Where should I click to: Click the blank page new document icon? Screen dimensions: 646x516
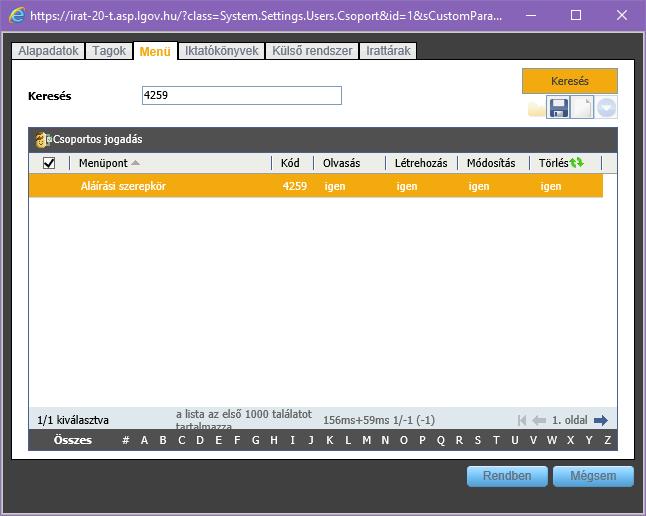click(x=582, y=107)
